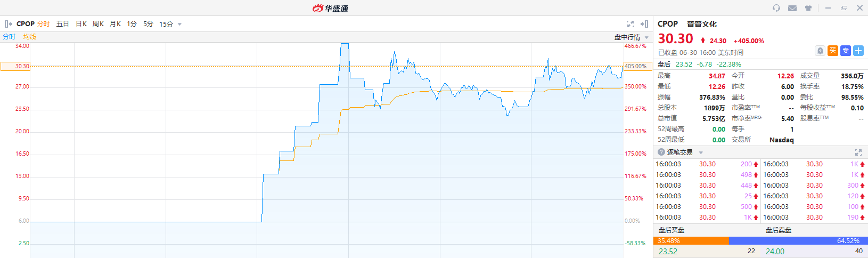This screenshot has width=868, height=258.
Task: Toggle the 分时 line on chart
Action: (x=9, y=37)
